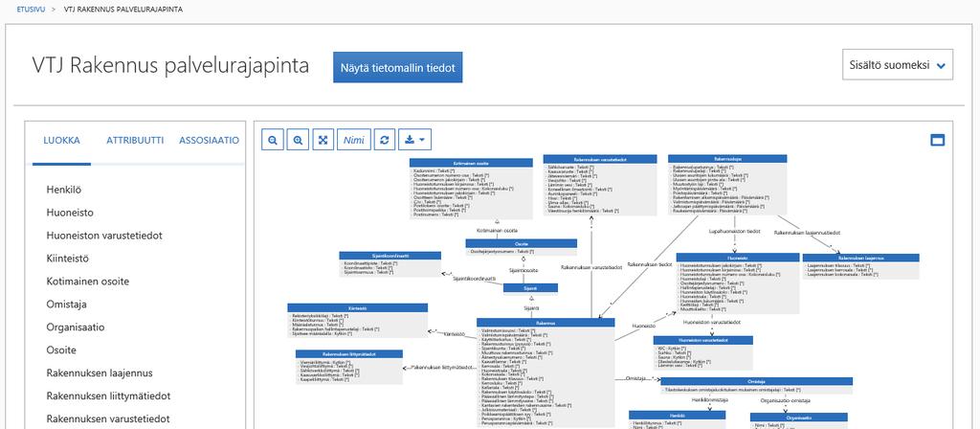This screenshot has height=429, width=980.
Task: Click the Sijaintikoordinaatti class box header in diagram
Action: coord(390,255)
